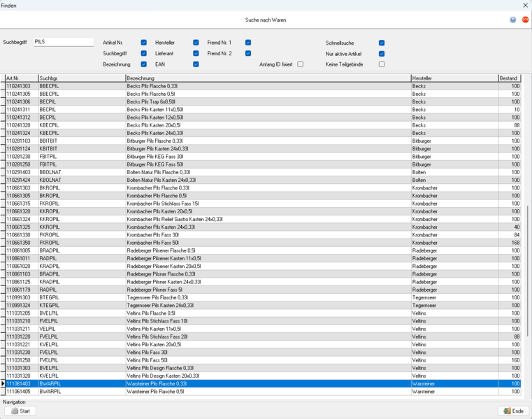Toggle the Artikel Nr. checkbox
Viewport: 532px width, 419px height.
tap(144, 43)
